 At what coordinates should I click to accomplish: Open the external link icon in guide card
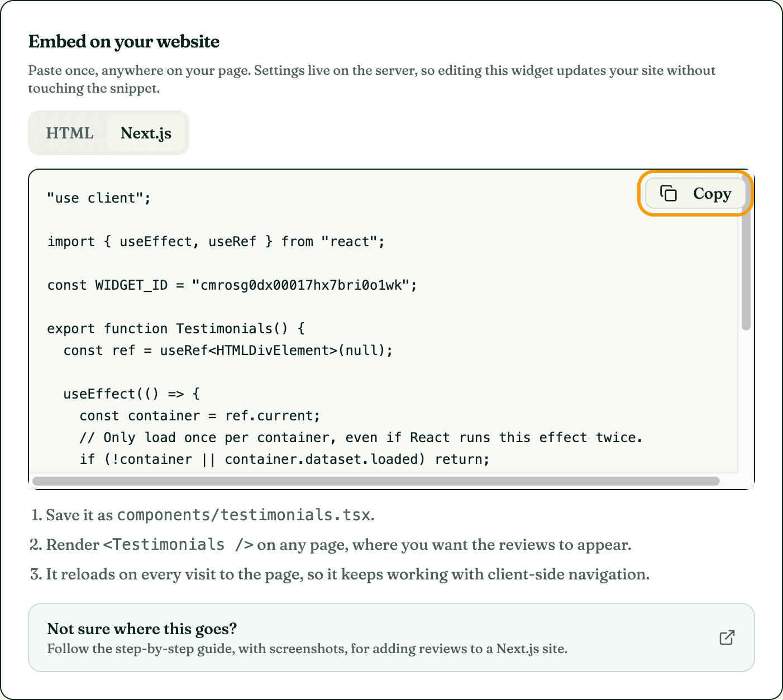(727, 637)
